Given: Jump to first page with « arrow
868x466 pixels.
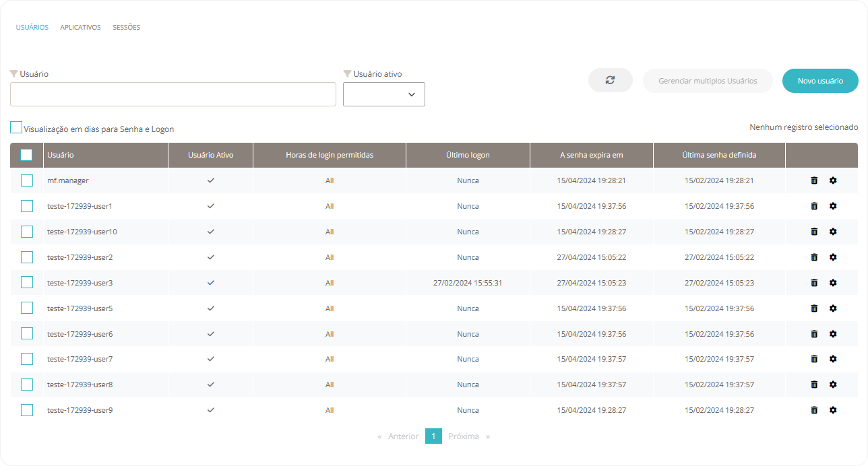Looking at the screenshot, I should click(380, 436).
